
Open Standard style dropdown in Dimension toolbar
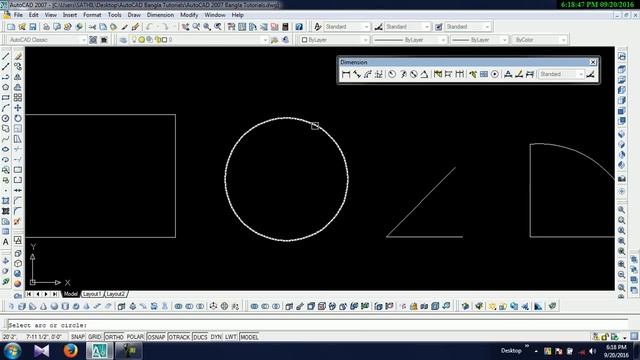pyautogui.click(x=561, y=74)
